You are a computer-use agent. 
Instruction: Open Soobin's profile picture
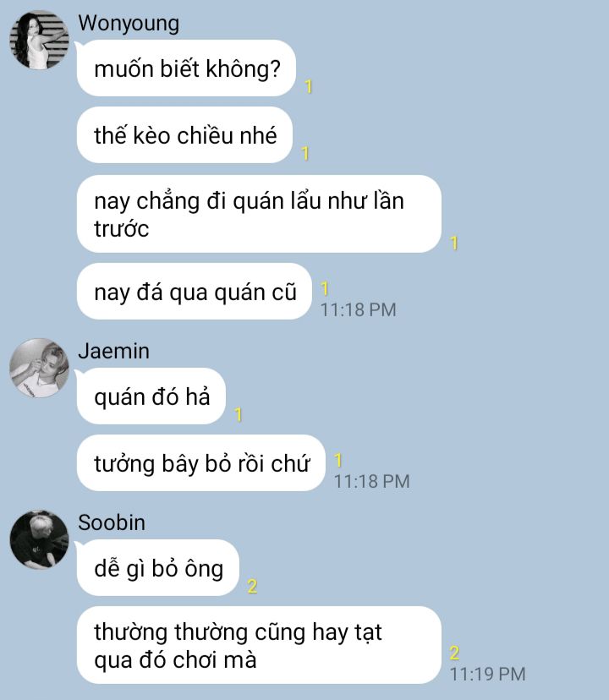(x=39, y=539)
